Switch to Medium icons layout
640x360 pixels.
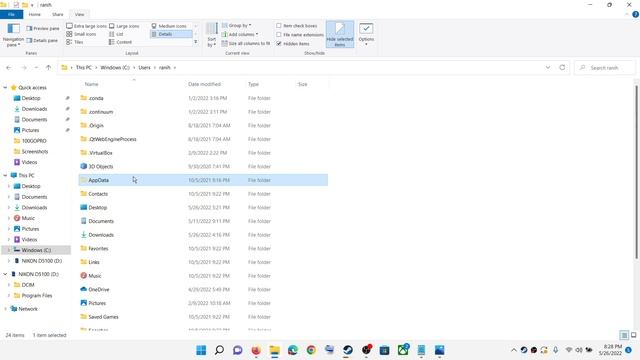coord(169,26)
